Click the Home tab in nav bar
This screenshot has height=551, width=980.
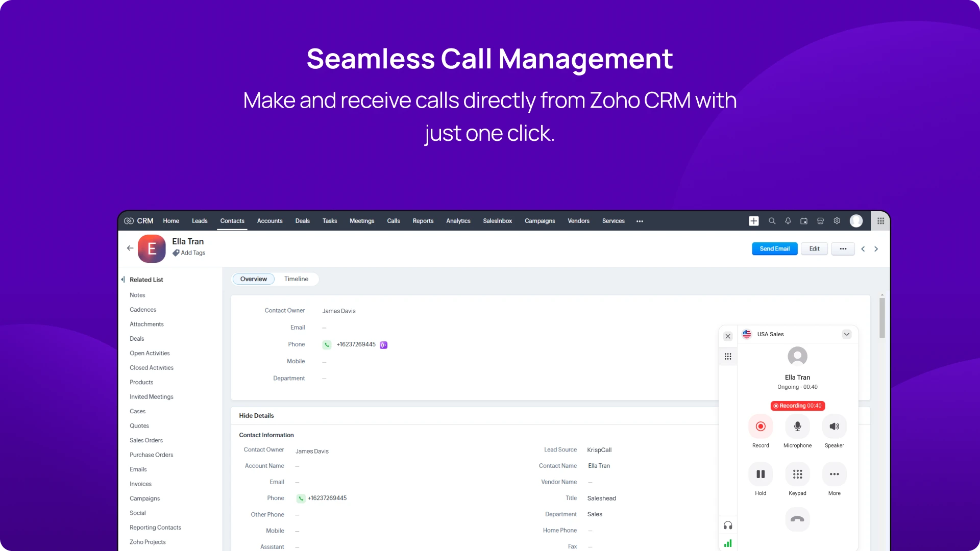pyautogui.click(x=171, y=221)
